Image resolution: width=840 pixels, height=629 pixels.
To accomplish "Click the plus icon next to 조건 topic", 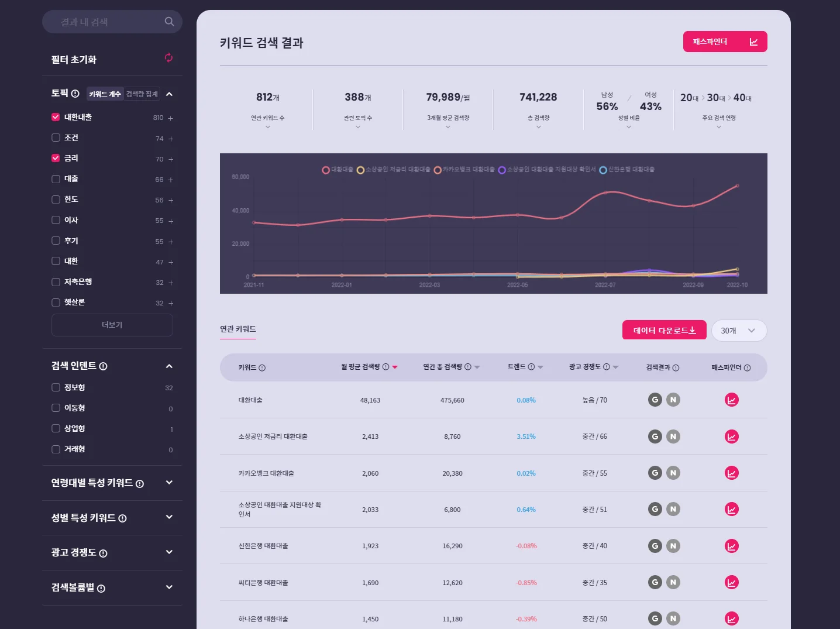I will click(171, 139).
